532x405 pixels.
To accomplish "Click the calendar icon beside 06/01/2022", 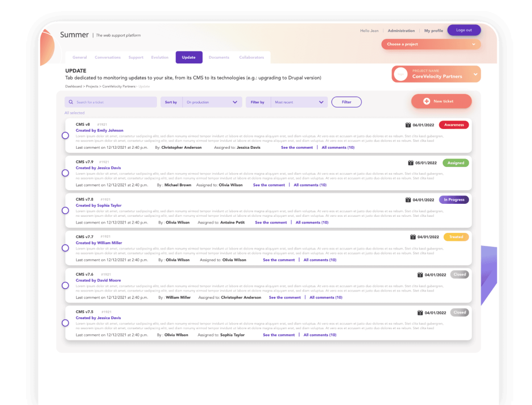I will tap(408, 125).
